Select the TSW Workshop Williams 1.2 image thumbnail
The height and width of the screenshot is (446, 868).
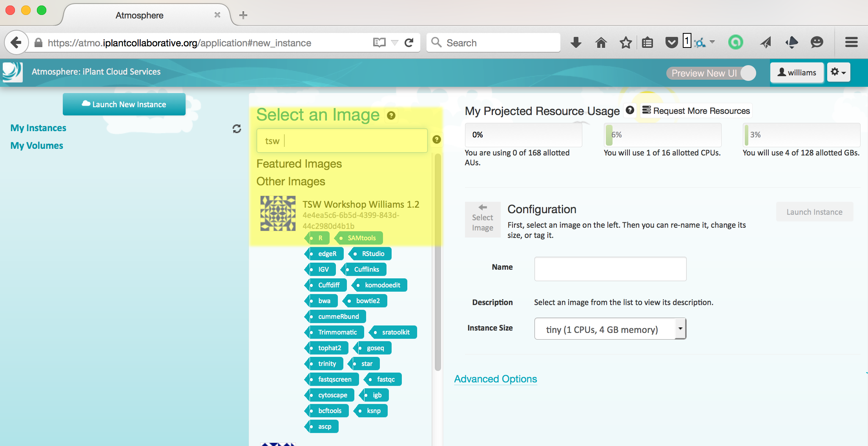pyautogui.click(x=278, y=214)
